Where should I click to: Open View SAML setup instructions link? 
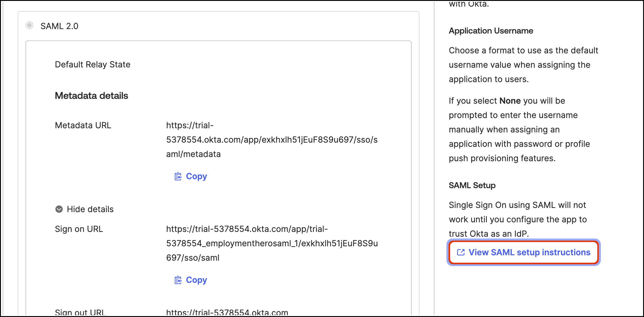[x=529, y=252]
